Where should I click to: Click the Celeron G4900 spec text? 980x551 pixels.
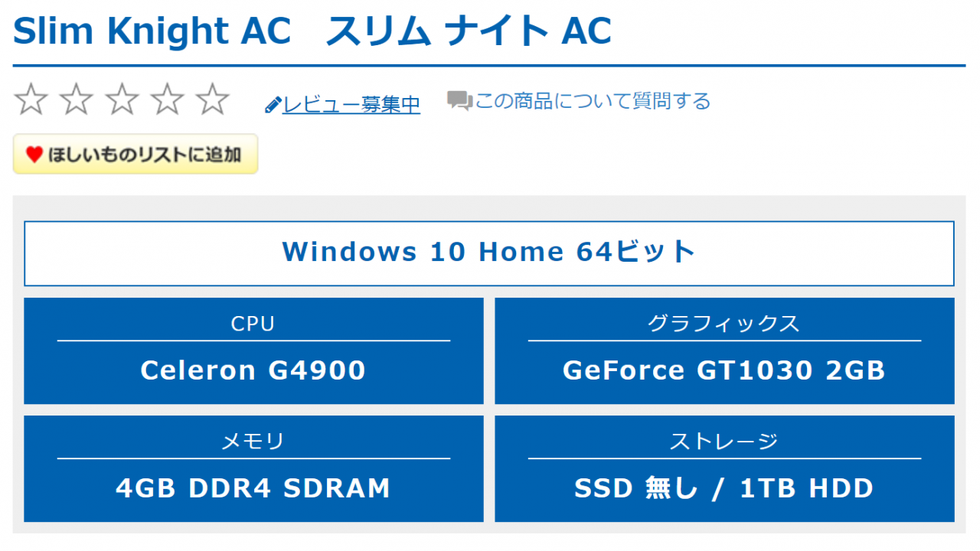click(253, 370)
